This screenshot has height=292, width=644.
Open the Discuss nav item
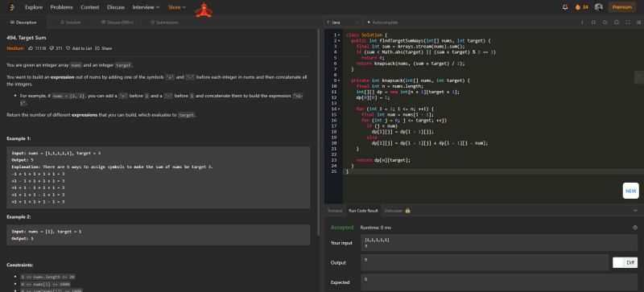[x=116, y=7]
